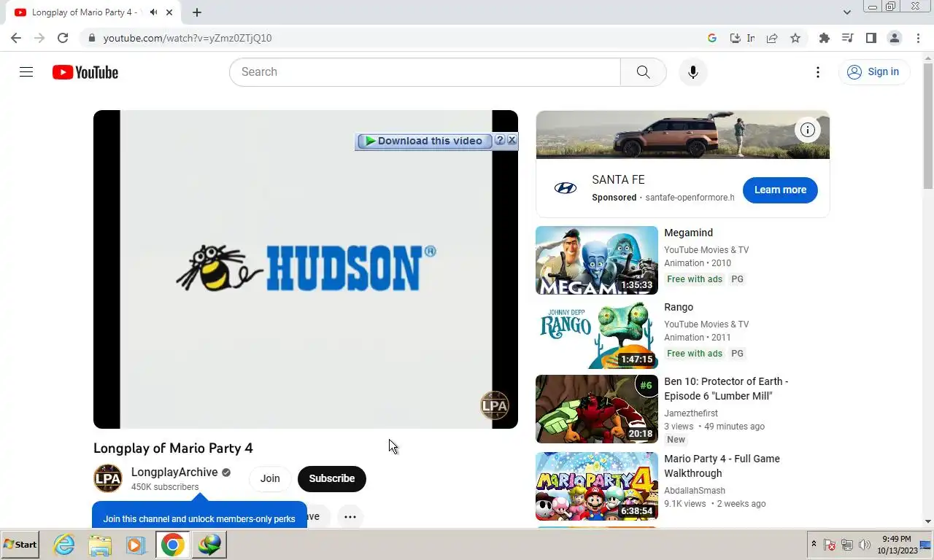Viewport: 934px width, 560px height.
Task: Open YouTube settings three-dot menu
Action: click(818, 71)
